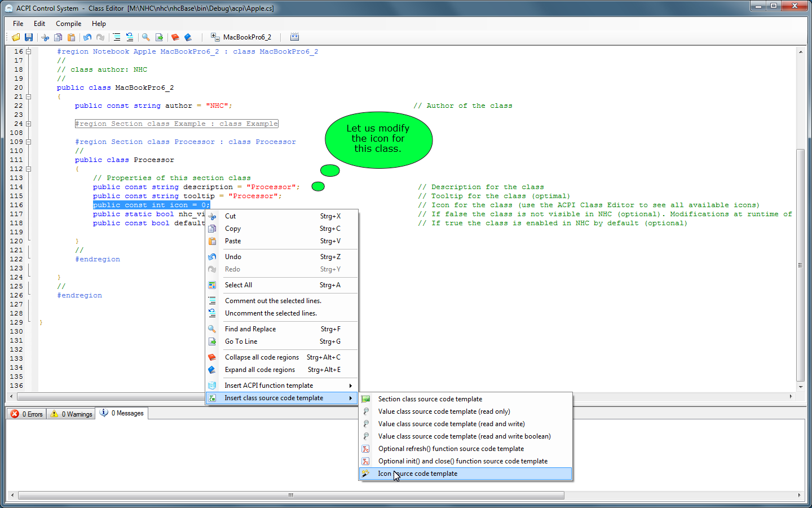Click the Open file toolbar icon
The height and width of the screenshot is (508, 812).
point(16,37)
